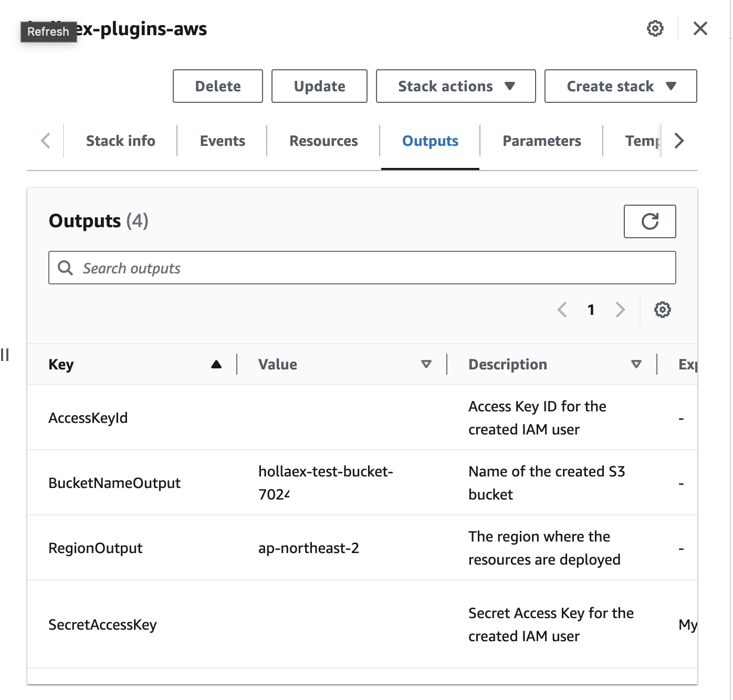Open stack panel settings gear at top

coord(655,28)
